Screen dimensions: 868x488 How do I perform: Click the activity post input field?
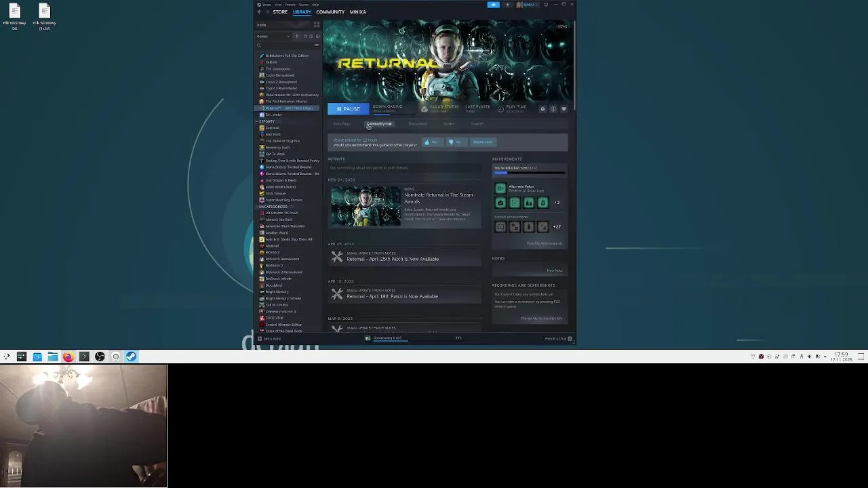click(x=405, y=168)
